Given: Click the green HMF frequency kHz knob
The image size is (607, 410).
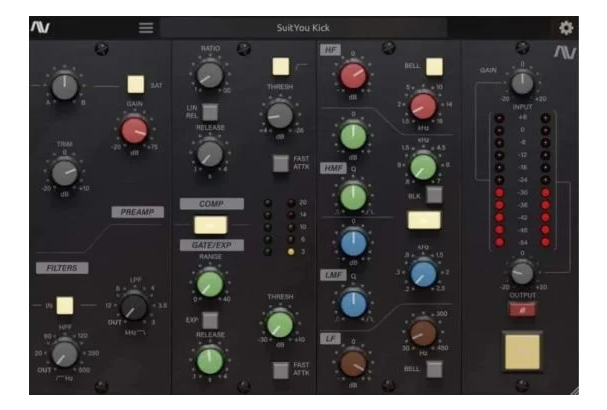Looking at the screenshot, I should (x=423, y=166).
